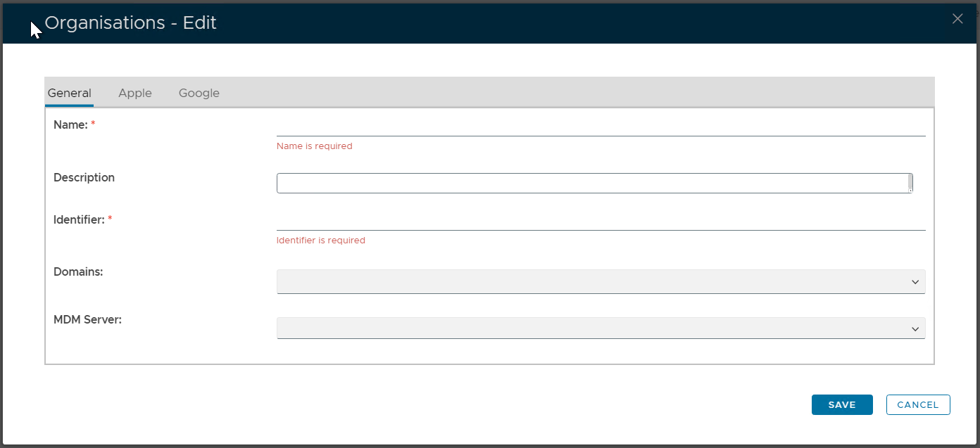This screenshot has width=980, height=448.
Task: Click the Description box resize handle
Action: tap(910, 188)
